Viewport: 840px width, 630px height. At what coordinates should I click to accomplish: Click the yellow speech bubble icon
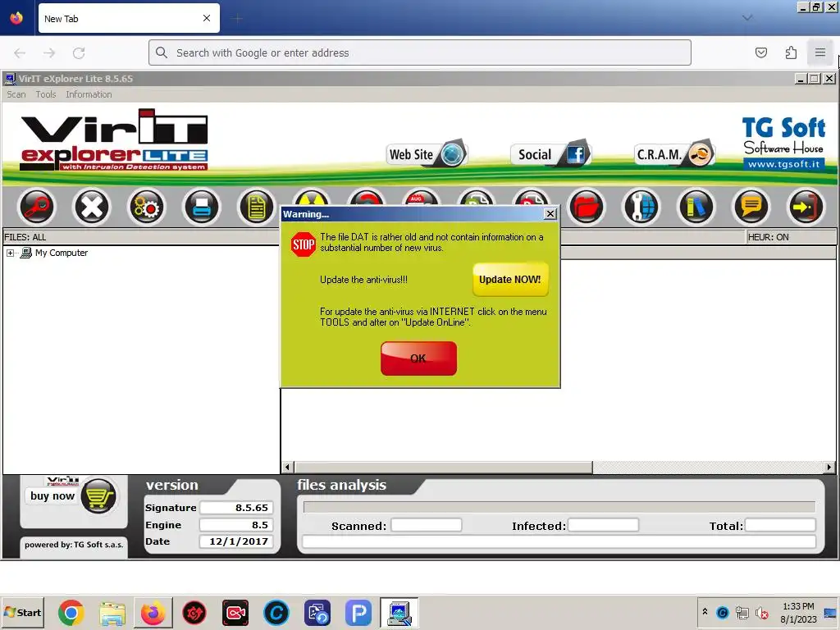click(x=751, y=207)
